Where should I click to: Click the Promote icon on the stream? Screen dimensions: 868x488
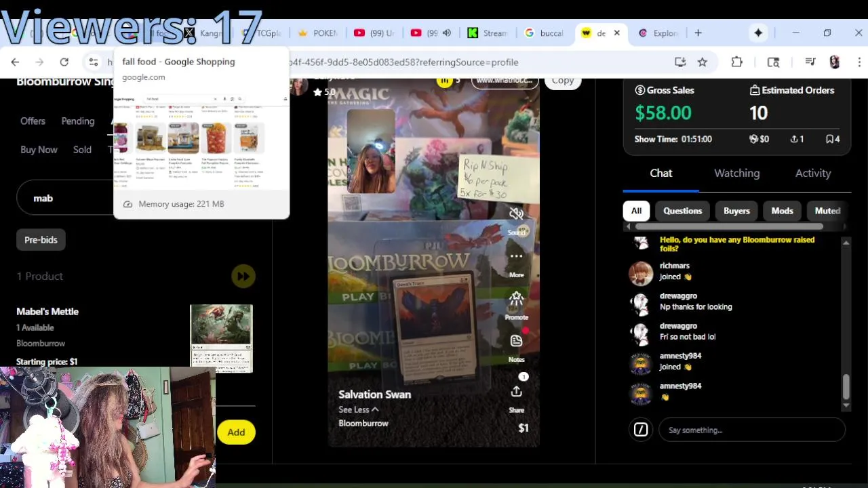517,299
